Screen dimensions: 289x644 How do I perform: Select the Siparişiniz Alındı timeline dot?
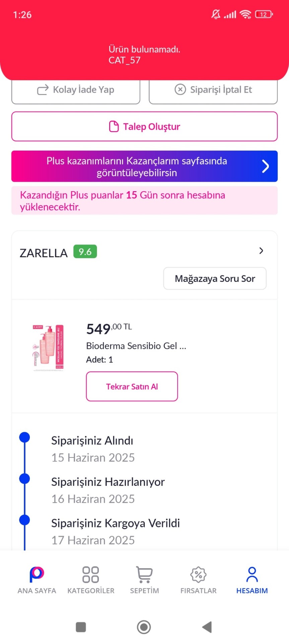pyautogui.click(x=24, y=437)
